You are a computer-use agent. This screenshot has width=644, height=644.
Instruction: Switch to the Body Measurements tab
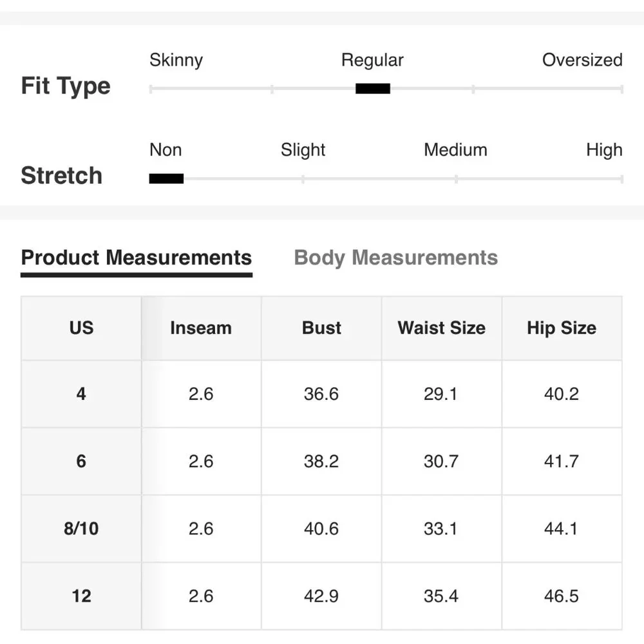pyautogui.click(x=395, y=258)
